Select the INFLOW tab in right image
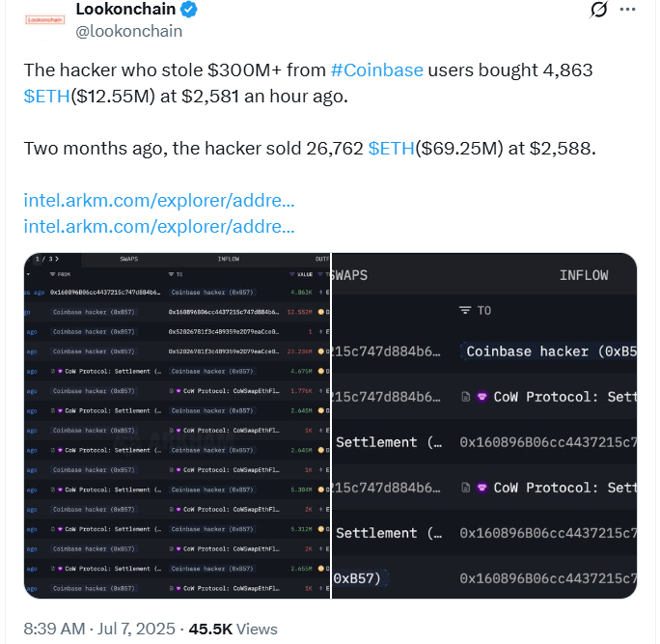The height and width of the screenshot is (644, 660). [x=584, y=275]
